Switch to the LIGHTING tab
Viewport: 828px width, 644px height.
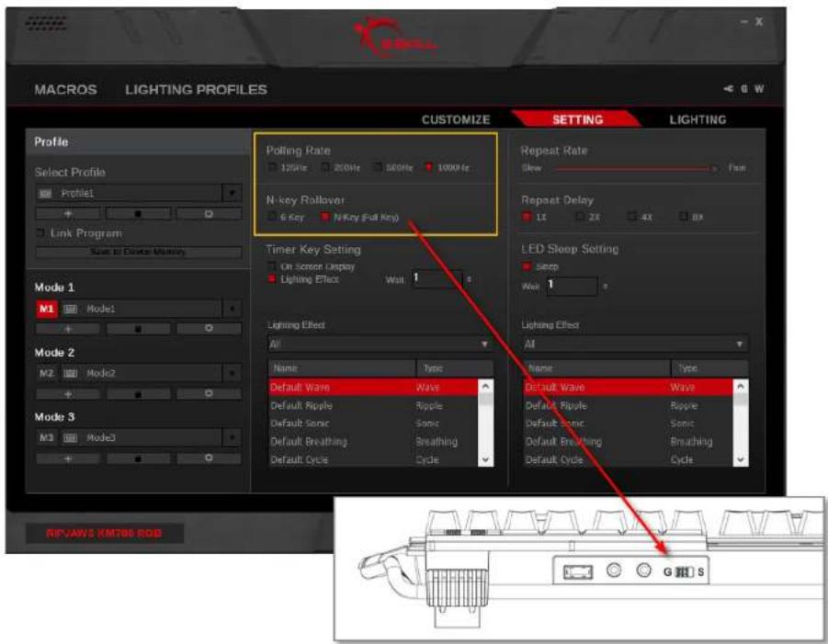point(698,119)
